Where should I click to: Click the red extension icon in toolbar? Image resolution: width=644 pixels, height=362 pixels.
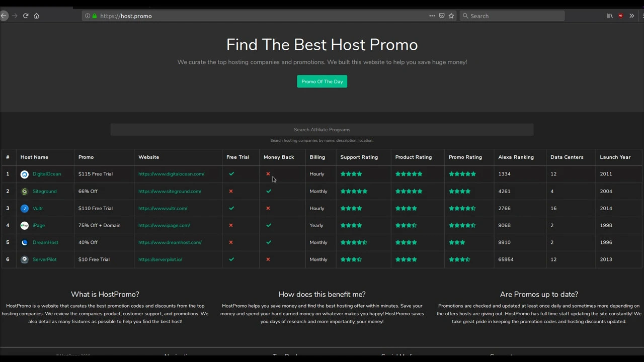point(621,16)
